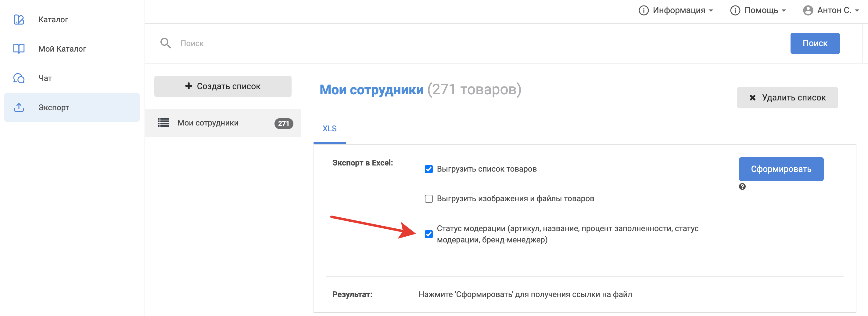Toggle Статус модерации checkbox
The image size is (868, 316).
[429, 234]
